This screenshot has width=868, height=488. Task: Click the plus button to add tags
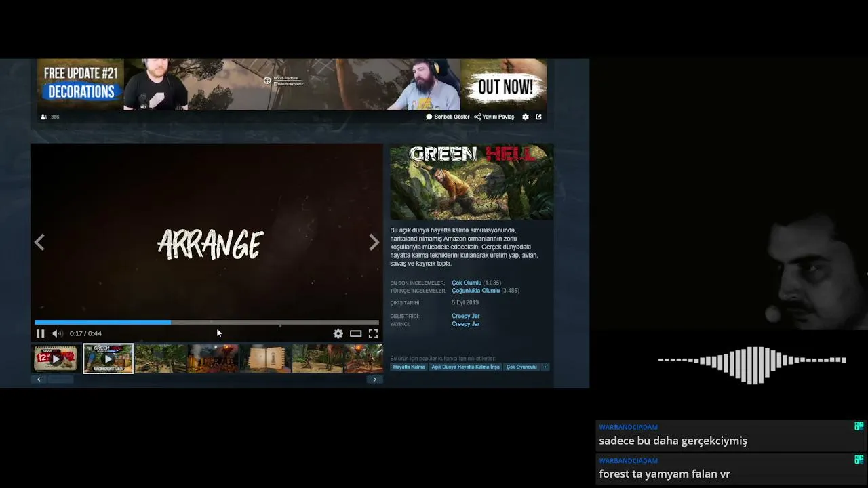[x=545, y=367]
